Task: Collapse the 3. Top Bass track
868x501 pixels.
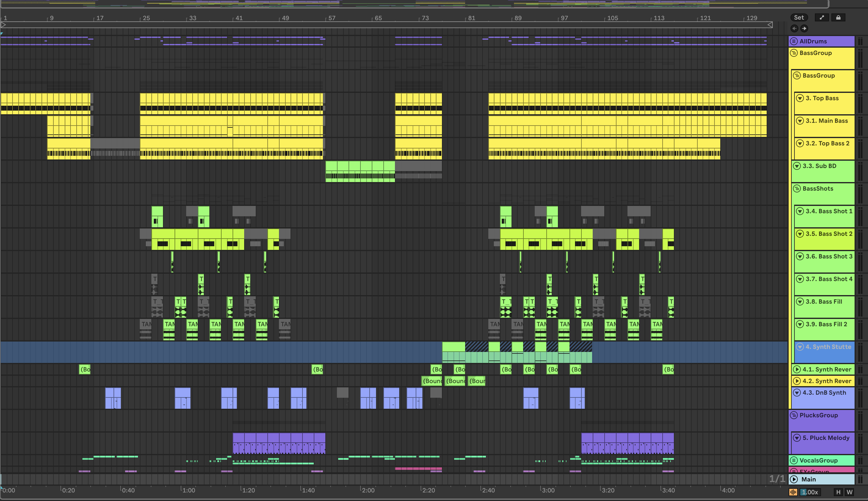Action: click(800, 98)
